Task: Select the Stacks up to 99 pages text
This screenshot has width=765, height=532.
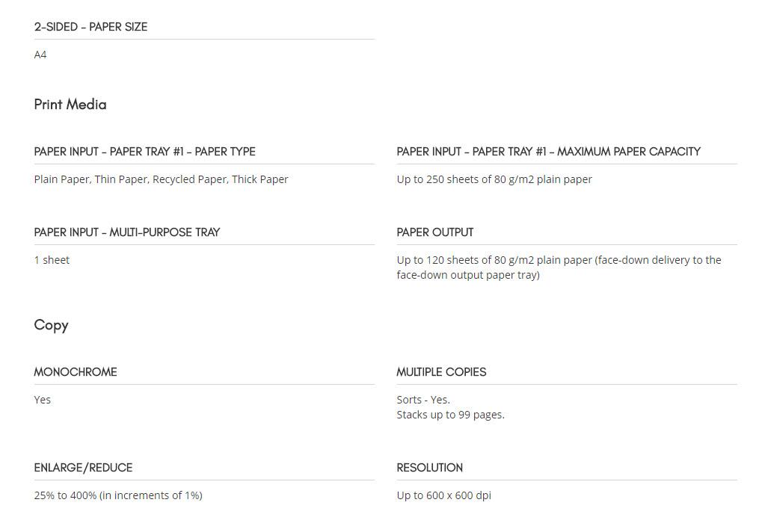Action: pos(451,415)
